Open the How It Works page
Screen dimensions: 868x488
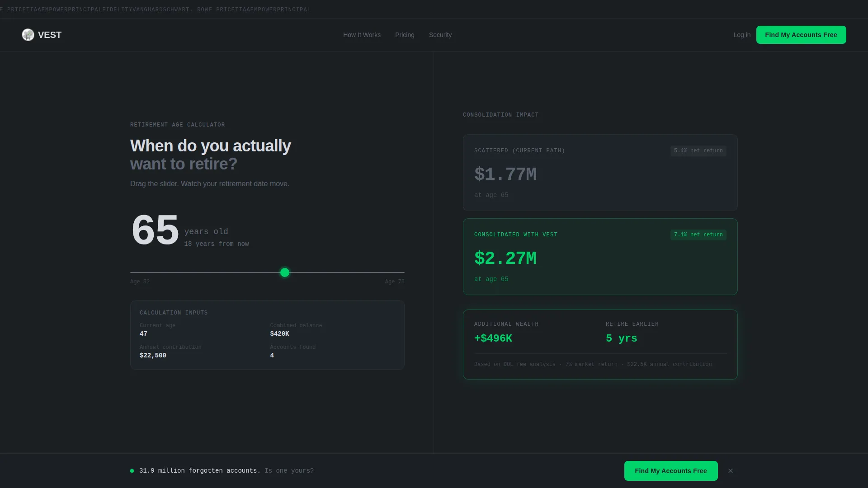click(362, 35)
